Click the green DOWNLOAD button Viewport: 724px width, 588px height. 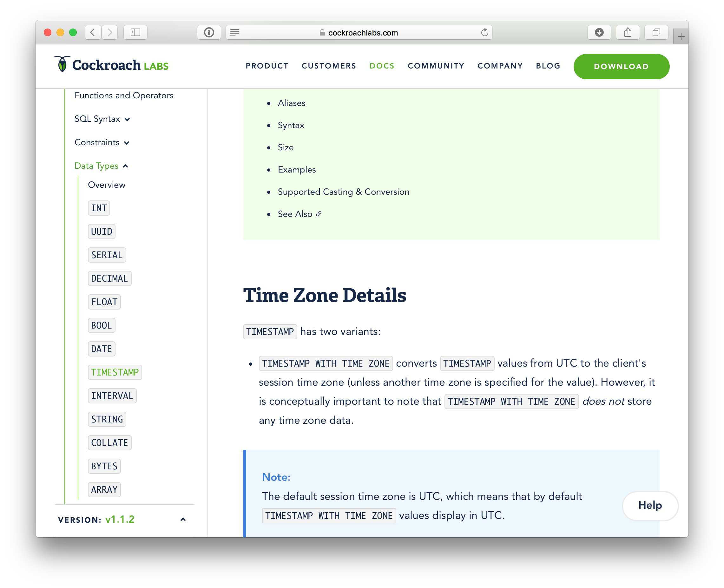pyautogui.click(x=621, y=67)
